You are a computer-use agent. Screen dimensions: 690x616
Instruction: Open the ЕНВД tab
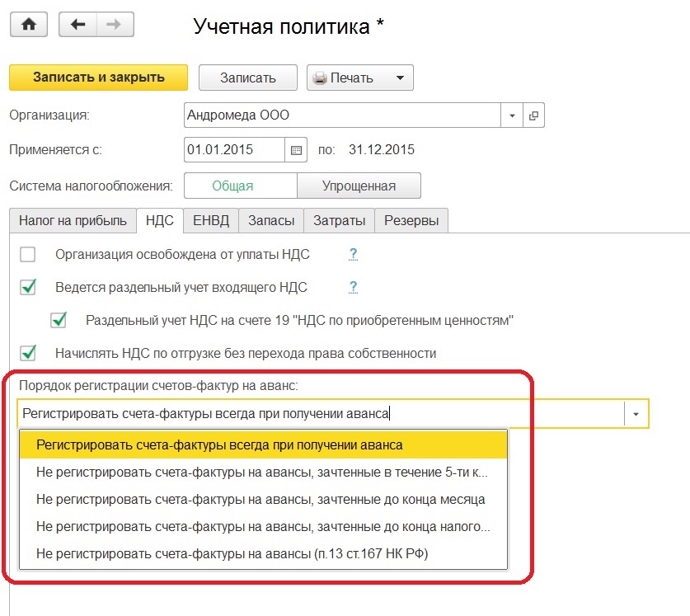tap(211, 220)
